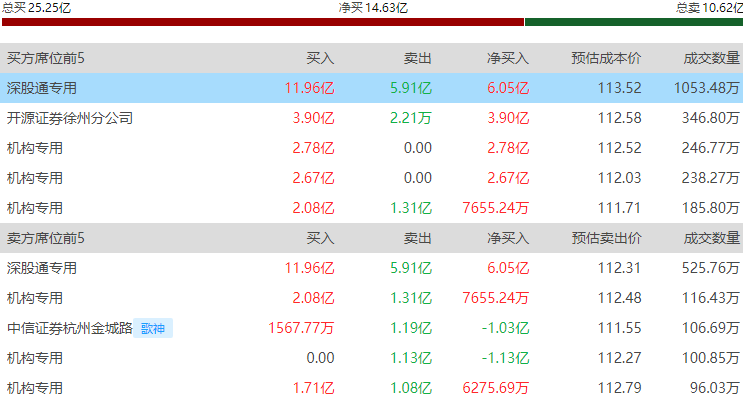Select estimated cost price 113.52

click(619, 88)
